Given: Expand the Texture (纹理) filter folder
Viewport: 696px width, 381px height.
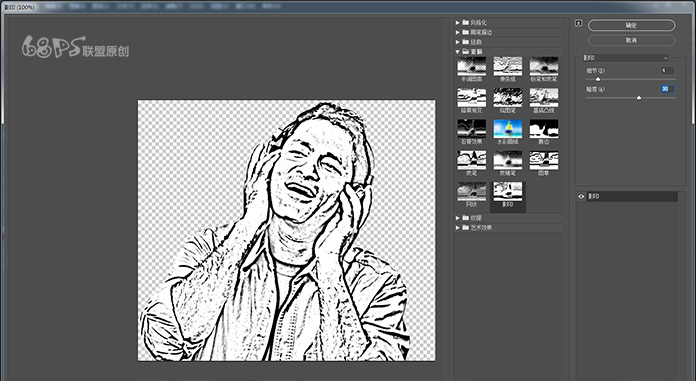Looking at the screenshot, I should coord(458,218).
